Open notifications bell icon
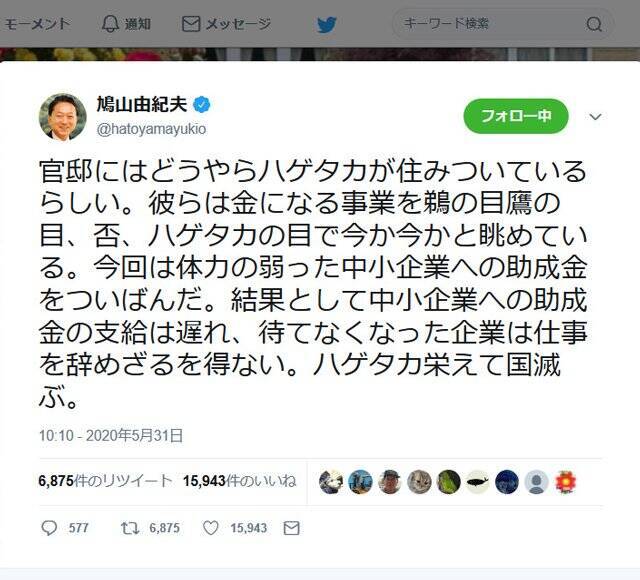Image resolution: width=640 pixels, height=580 pixels. pyautogui.click(x=110, y=24)
